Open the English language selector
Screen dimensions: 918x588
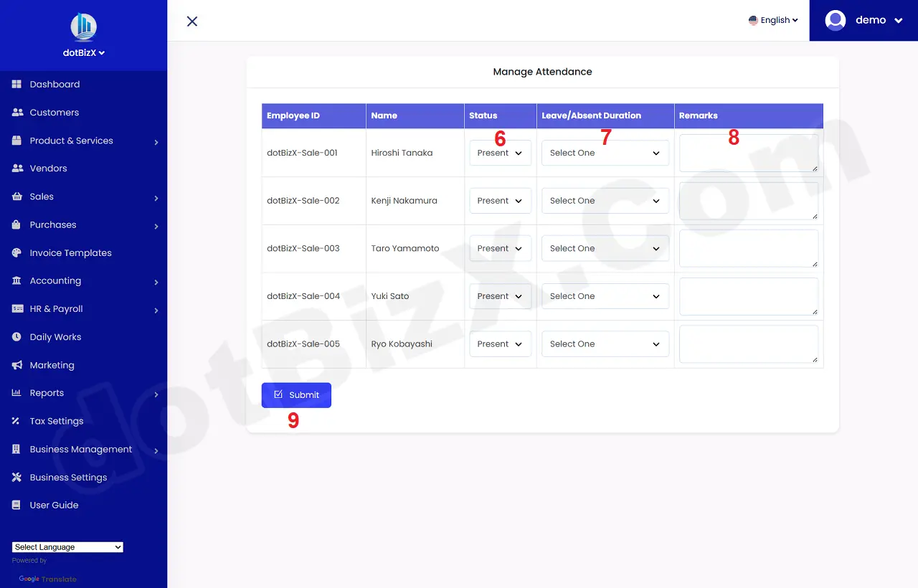(x=773, y=20)
